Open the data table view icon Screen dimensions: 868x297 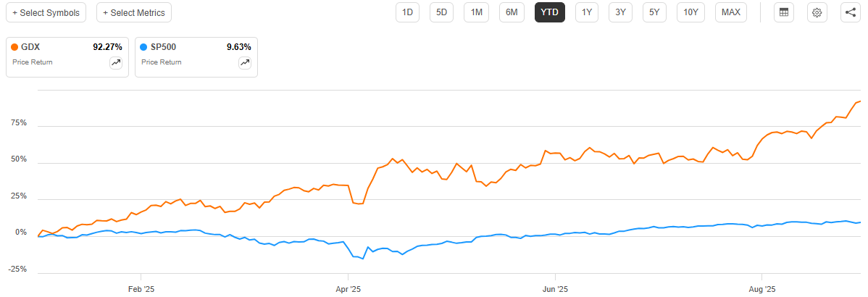783,12
